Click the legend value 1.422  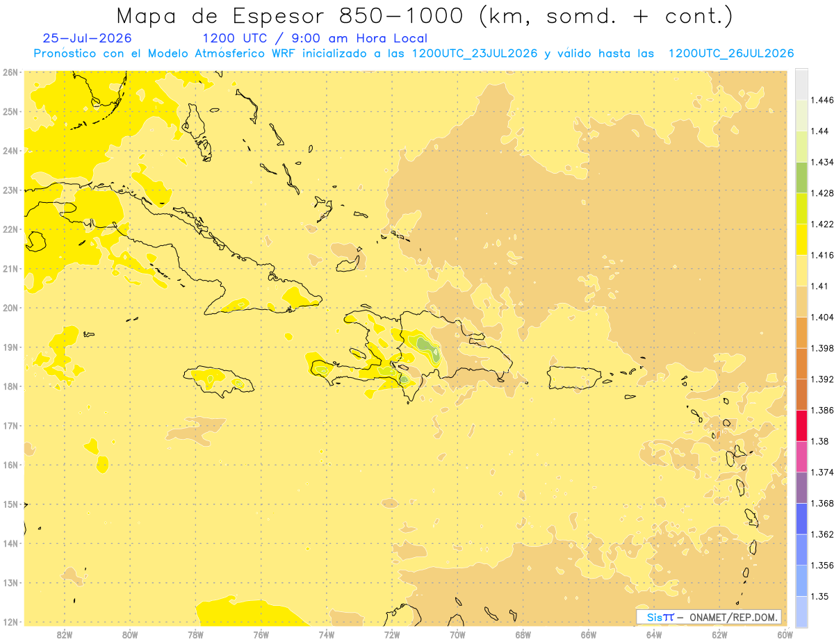click(x=822, y=224)
